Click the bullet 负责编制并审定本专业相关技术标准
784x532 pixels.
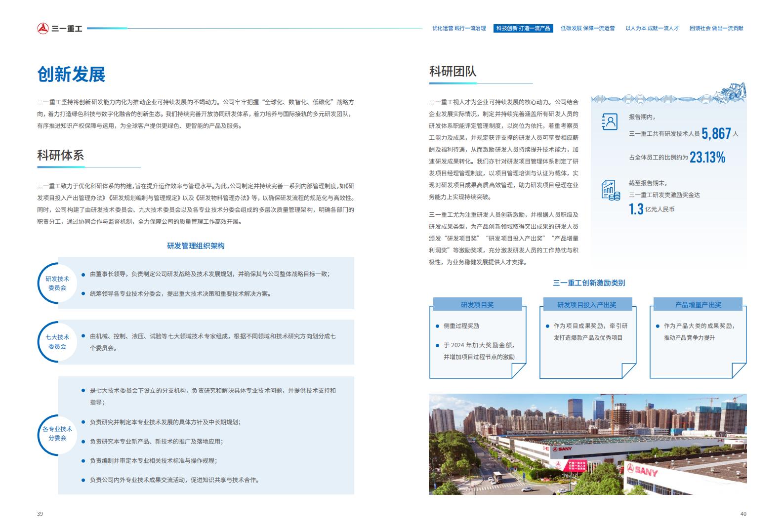coord(153,460)
